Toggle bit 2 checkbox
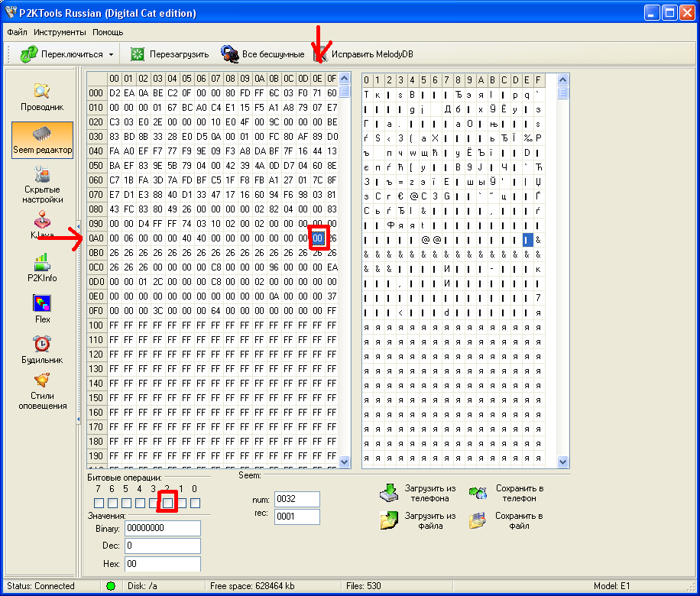 (x=167, y=503)
